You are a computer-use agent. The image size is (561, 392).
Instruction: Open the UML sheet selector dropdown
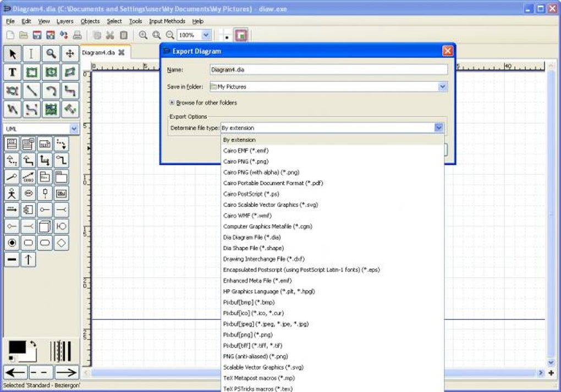(74, 129)
